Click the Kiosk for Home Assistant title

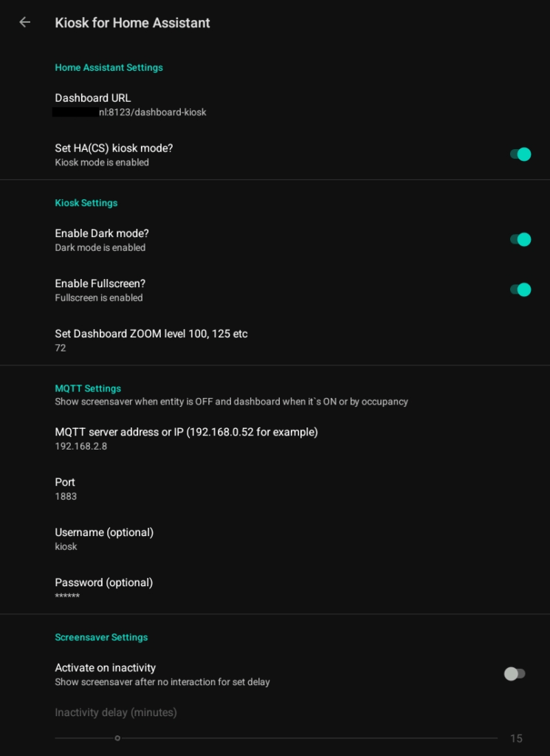tap(132, 23)
